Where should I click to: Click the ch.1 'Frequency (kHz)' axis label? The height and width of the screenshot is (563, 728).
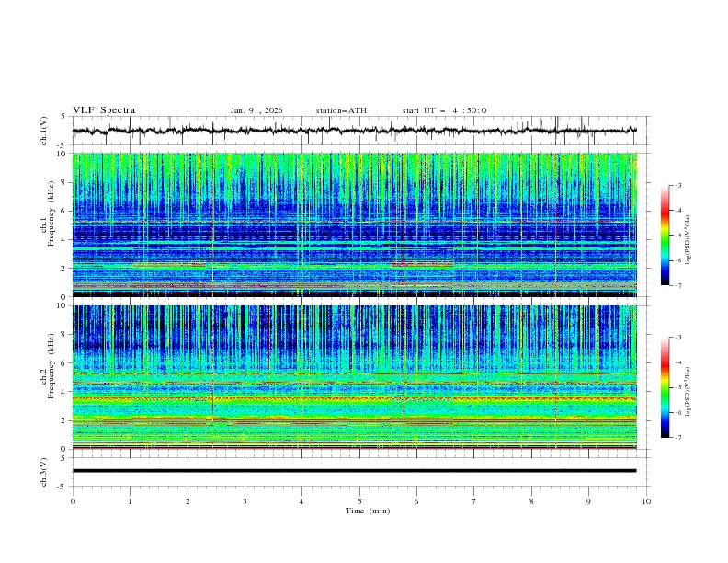pos(51,214)
